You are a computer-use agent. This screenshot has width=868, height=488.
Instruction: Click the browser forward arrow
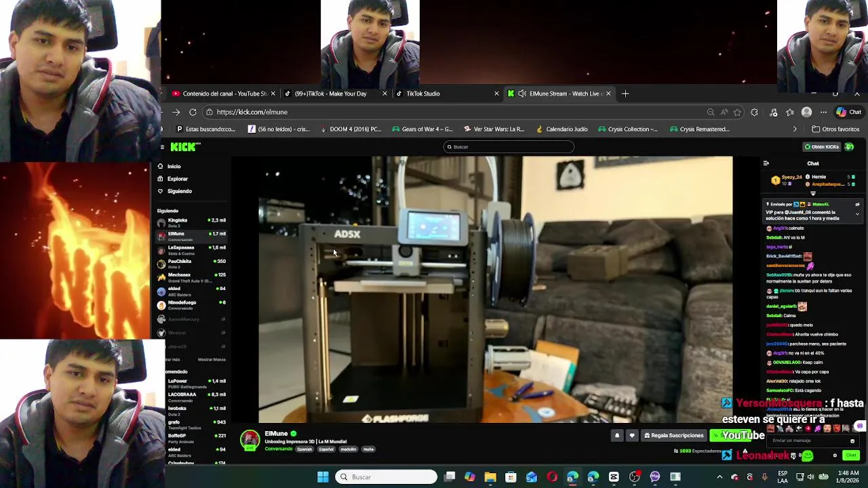(176, 112)
